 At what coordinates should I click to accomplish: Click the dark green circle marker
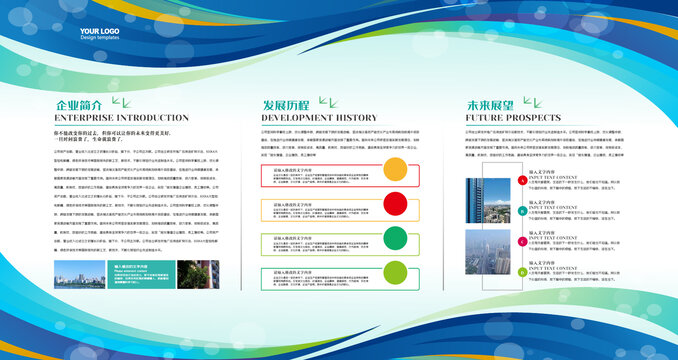(395, 238)
